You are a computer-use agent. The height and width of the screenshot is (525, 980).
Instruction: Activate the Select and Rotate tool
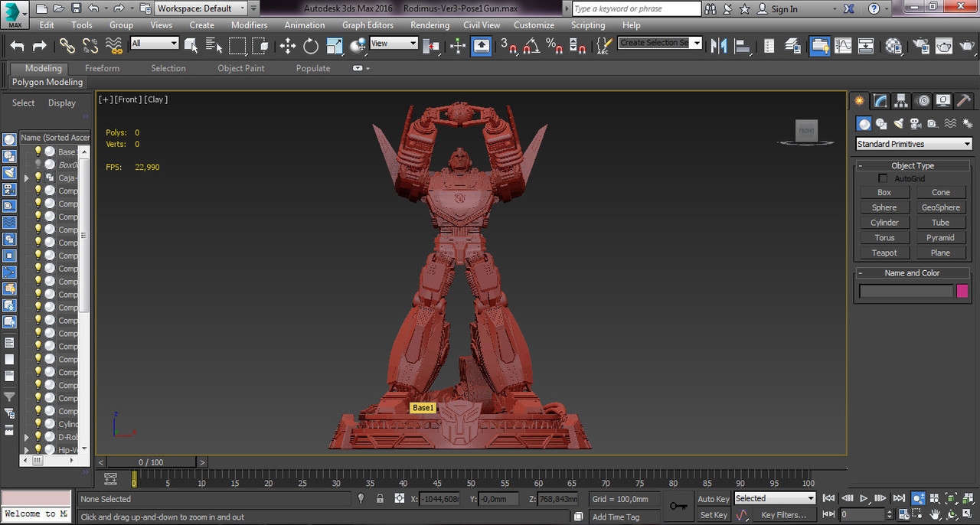tap(311, 46)
